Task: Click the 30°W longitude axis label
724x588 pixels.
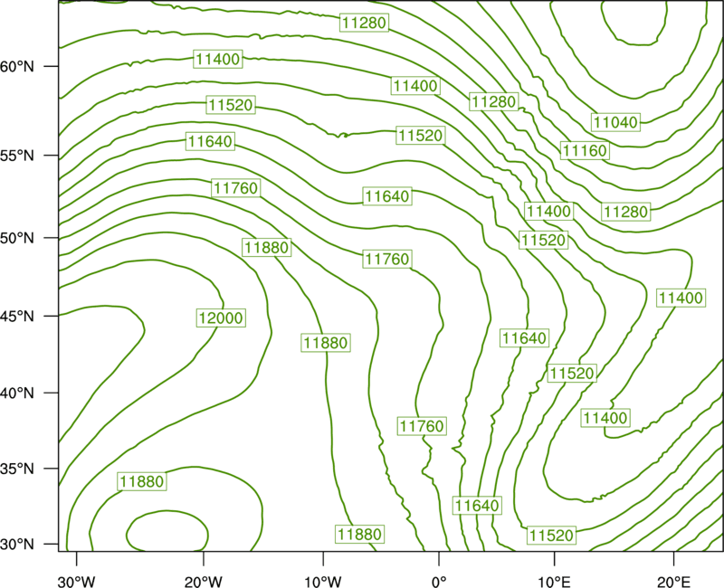Action: (x=77, y=582)
